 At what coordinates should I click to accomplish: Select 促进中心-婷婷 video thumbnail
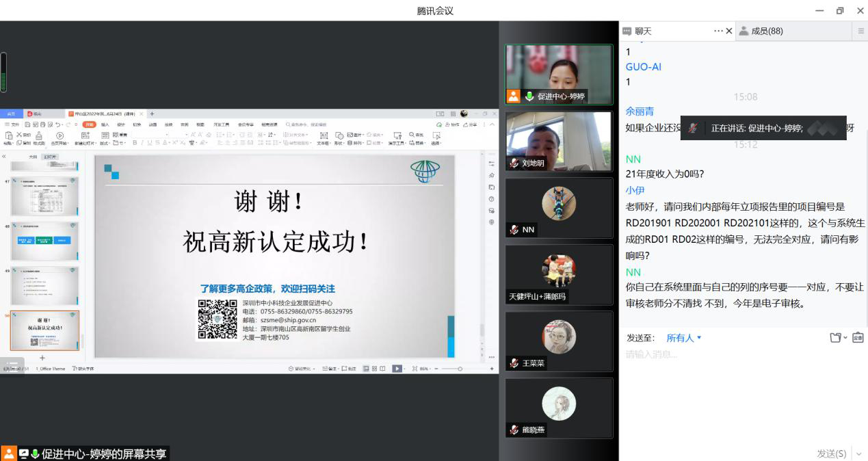coord(559,74)
